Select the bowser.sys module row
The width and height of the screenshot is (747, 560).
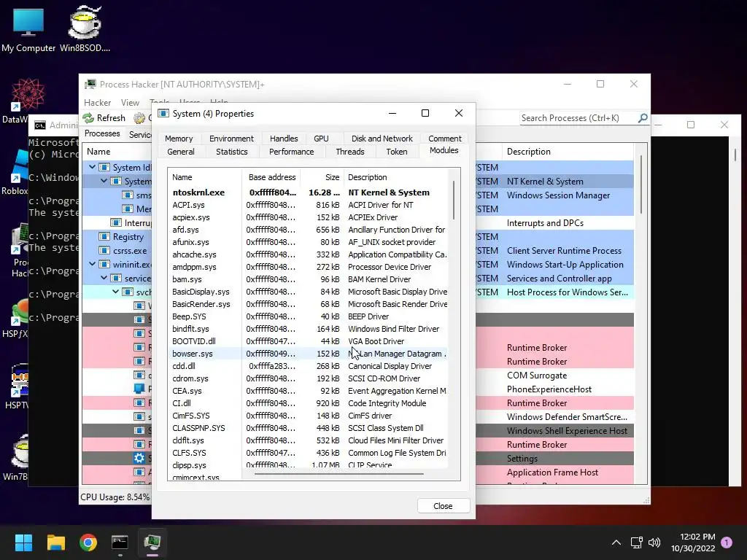tap(308, 354)
